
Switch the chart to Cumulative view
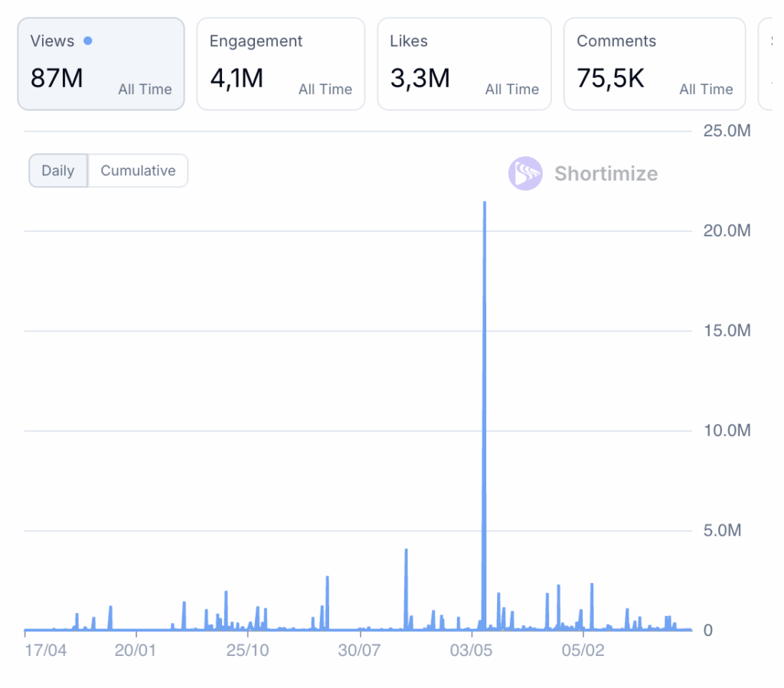click(x=138, y=171)
